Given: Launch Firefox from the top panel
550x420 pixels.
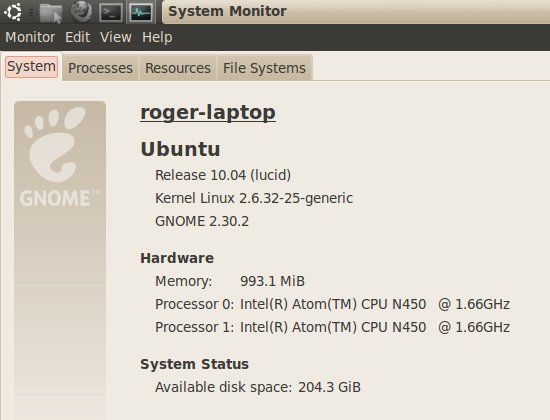Looking at the screenshot, I should [81, 11].
